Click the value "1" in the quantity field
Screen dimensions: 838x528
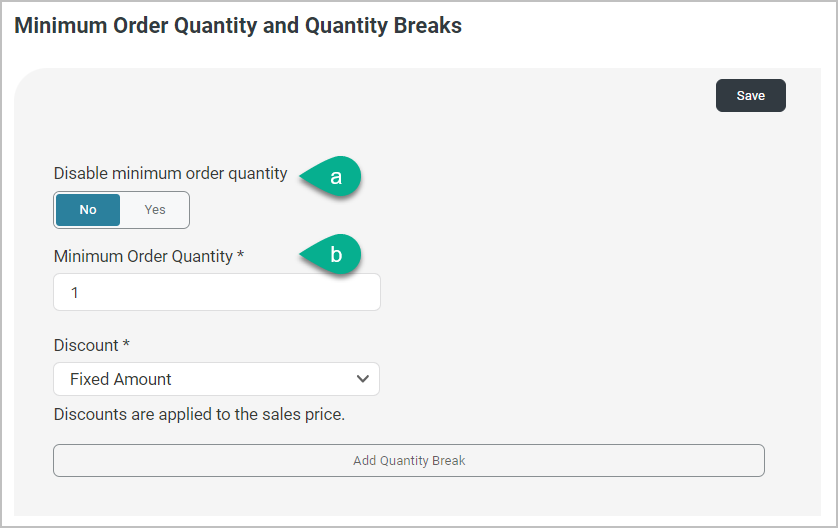(75, 293)
